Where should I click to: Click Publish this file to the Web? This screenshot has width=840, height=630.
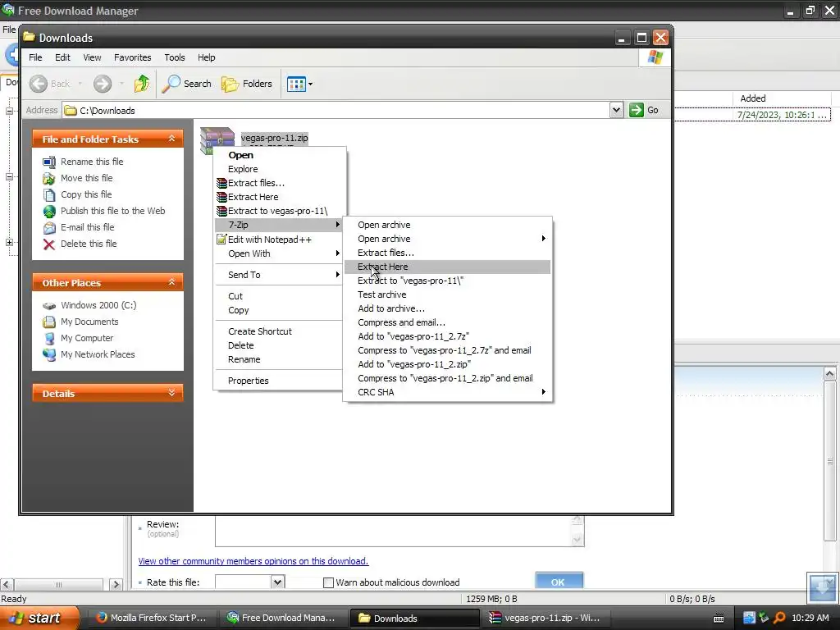tap(112, 211)
